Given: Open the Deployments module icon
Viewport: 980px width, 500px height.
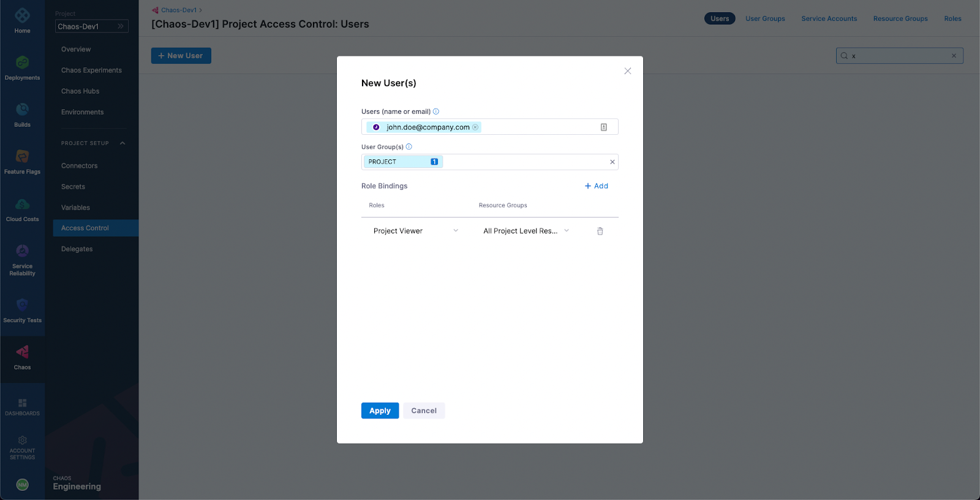Looking at the screenshot, I should (x=22, y=63).
